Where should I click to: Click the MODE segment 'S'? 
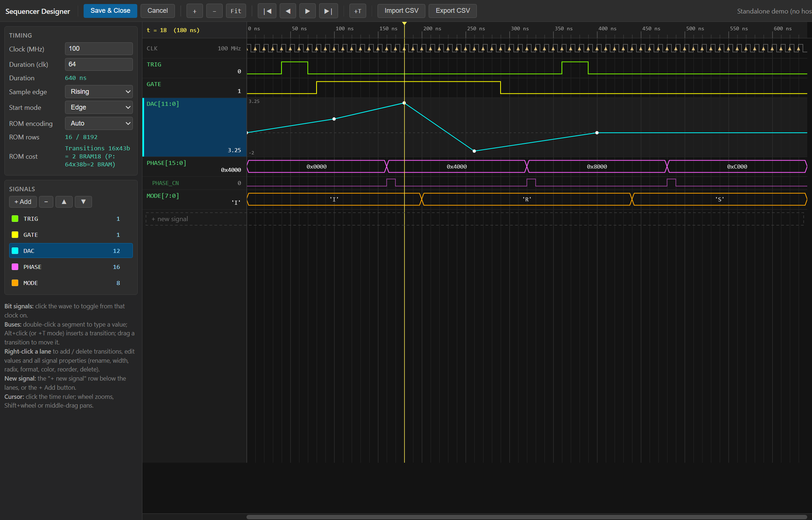(719, 199)
